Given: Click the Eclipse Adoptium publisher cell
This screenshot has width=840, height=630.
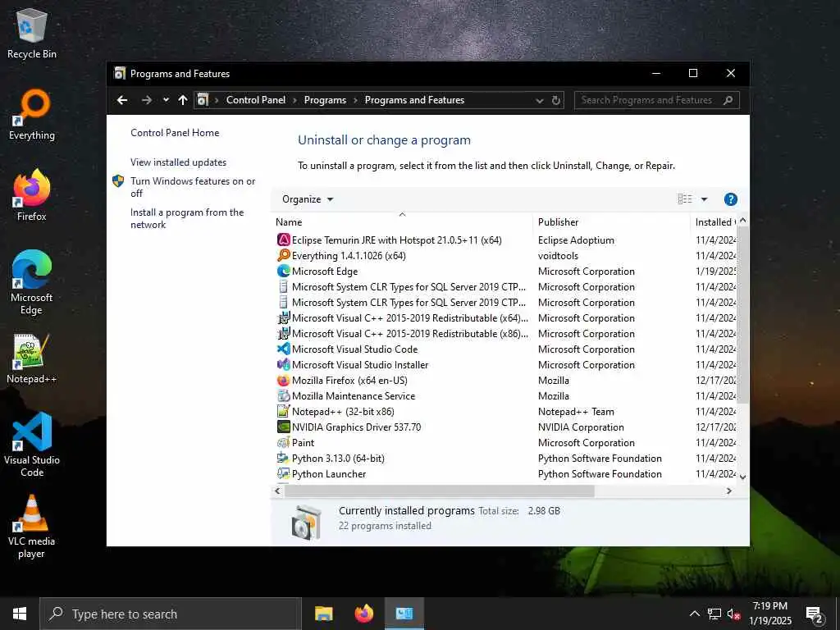Looking at the screenshot, I should tap(576, 240).
